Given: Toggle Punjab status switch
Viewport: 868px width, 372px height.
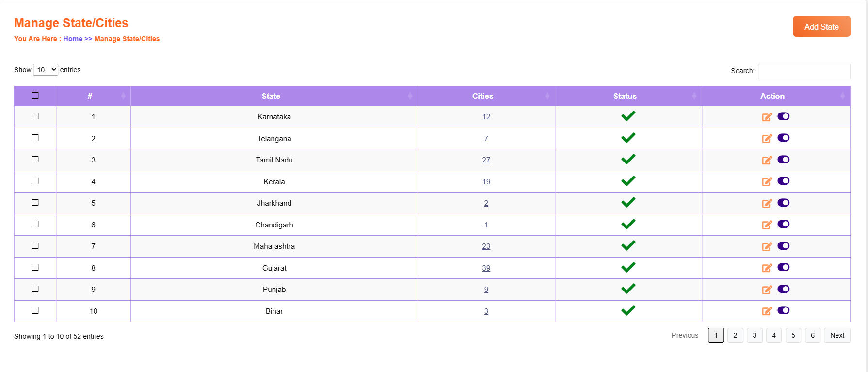Looking at the screenshot, I should click(x=784, y=289).
